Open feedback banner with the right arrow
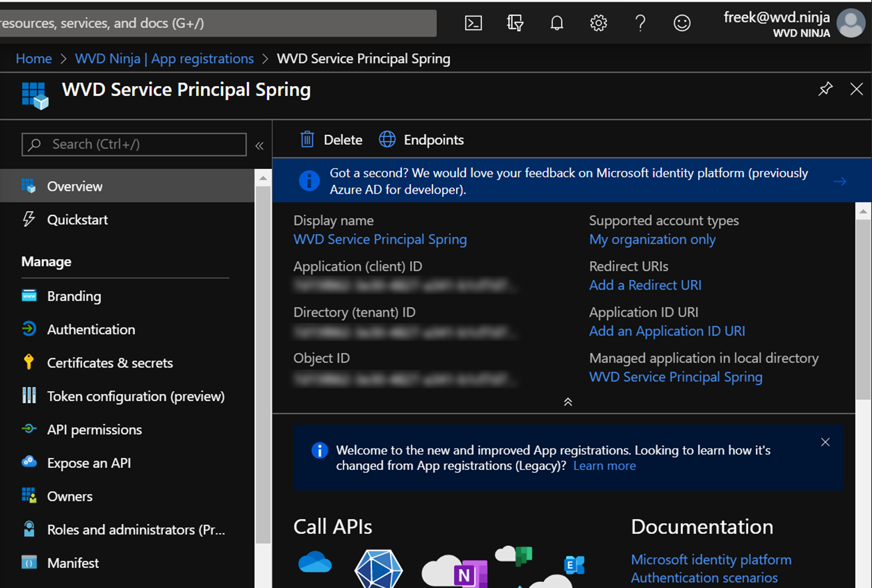 coord(840,181)
